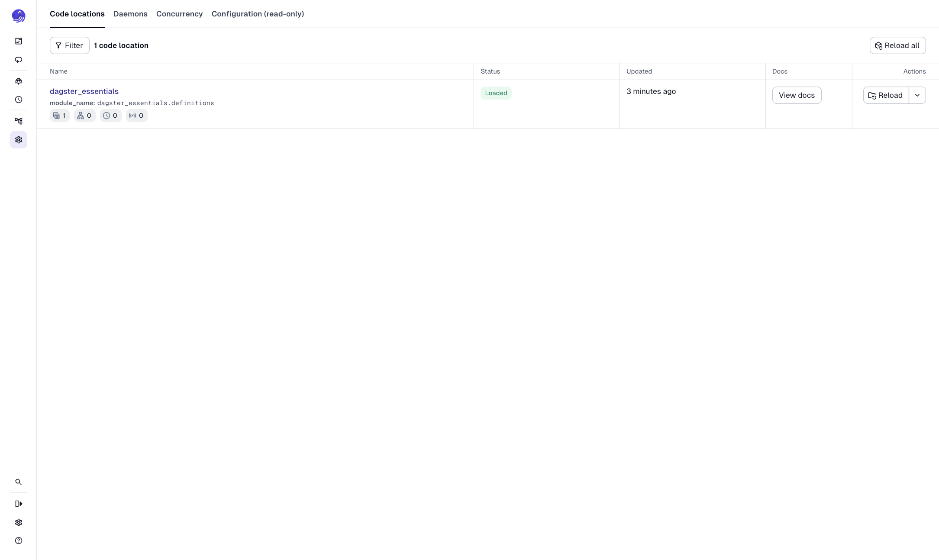Open Help via the question mark icon
Screen dimensions: 939x560
click(x=19, y=541)
